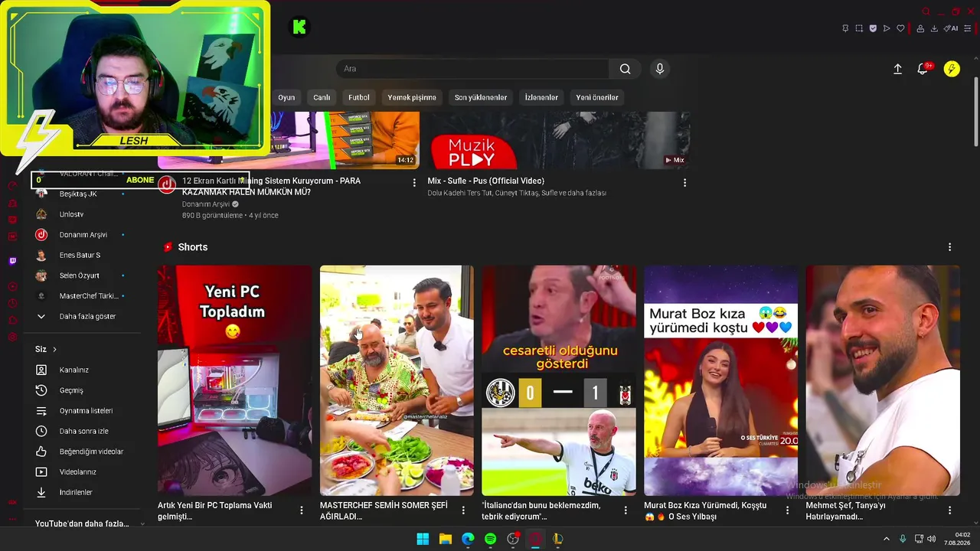
Task: Open Oynatma listeleri in the sidebar
Action: [x=82, y=411]
